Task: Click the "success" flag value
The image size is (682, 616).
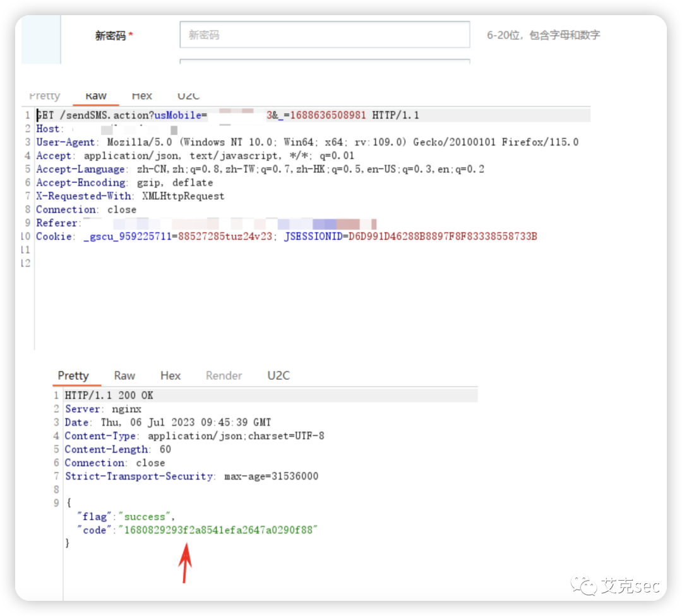Action: tap(145, 517)
